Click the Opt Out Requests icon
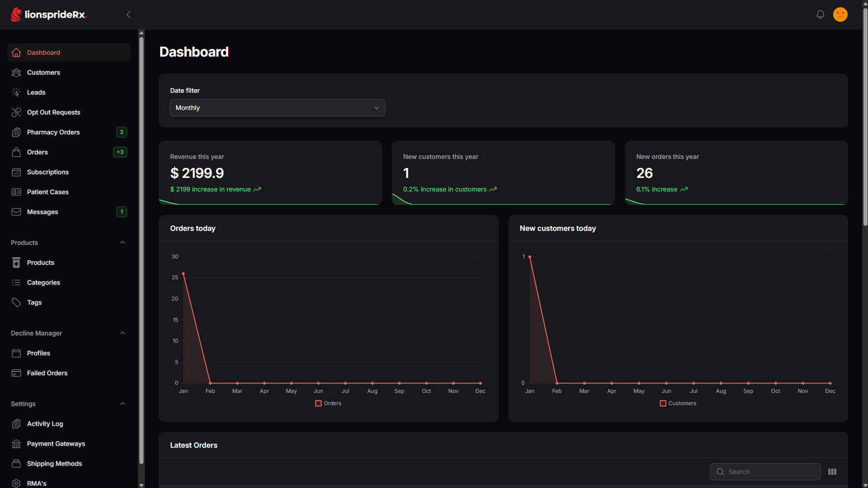 (x=16, y=112)
